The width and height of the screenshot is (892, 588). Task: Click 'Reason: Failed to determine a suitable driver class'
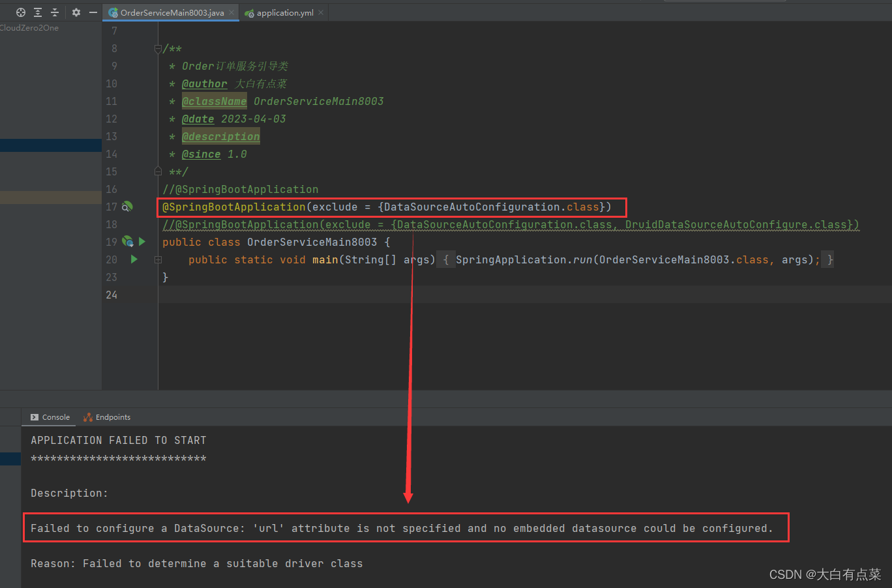(197, 563)
